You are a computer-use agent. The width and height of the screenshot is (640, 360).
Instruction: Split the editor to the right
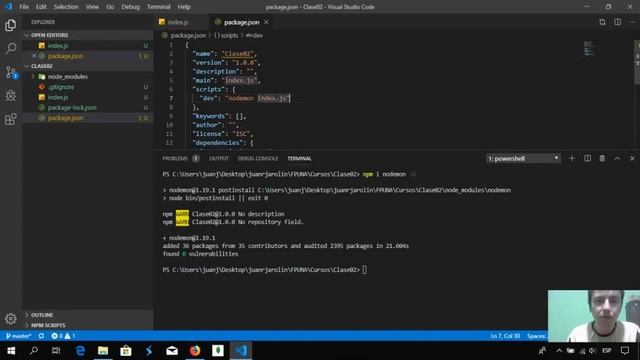tap(618, 22)
